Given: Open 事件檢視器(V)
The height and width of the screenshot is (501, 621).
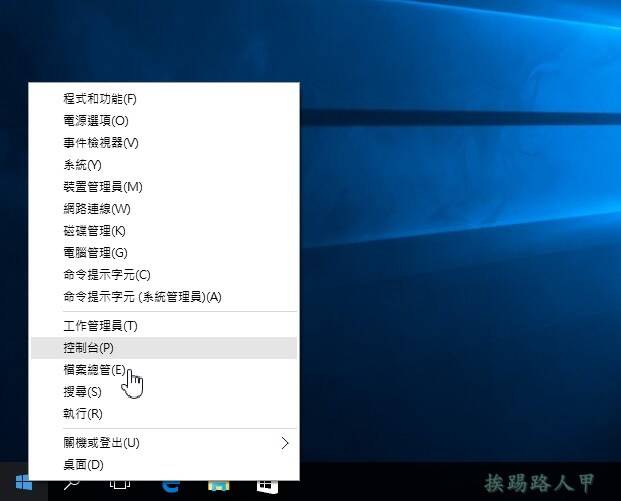Looking at the screenshot, I should [164, 143].
